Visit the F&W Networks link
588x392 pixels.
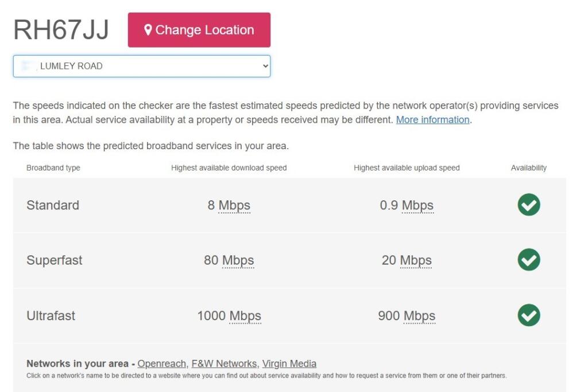(224, 363)
